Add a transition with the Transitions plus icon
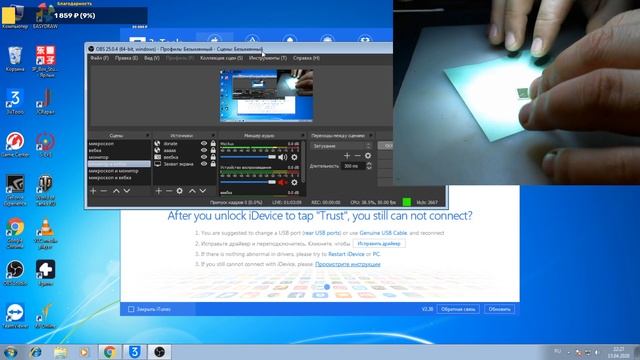Viewport: 640px width, 360px height. [347, 156]
